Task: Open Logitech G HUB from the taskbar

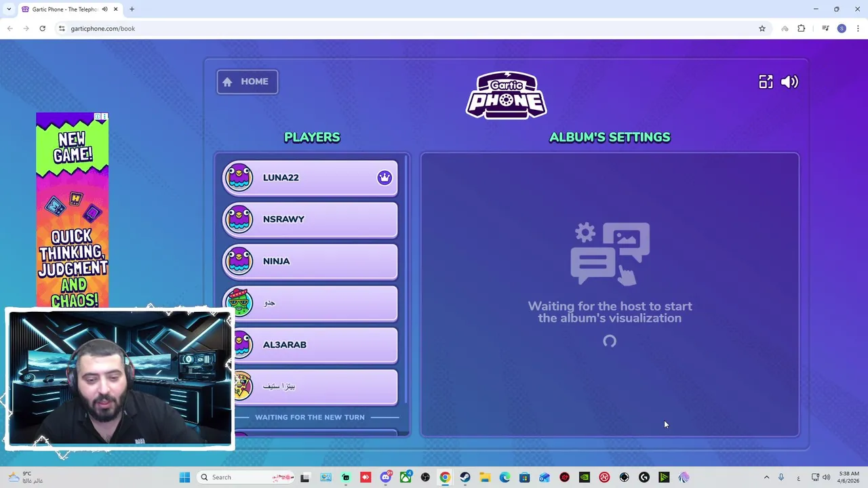Action: coord(644,477)
